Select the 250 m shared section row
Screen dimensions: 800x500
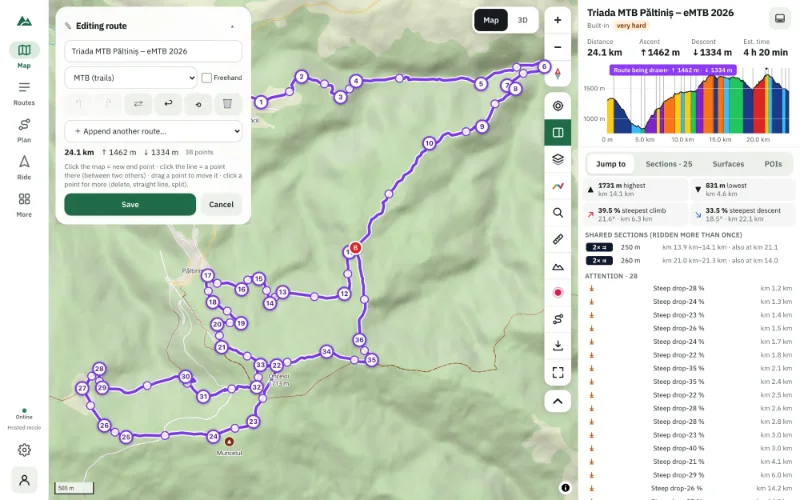coord(689,247)
